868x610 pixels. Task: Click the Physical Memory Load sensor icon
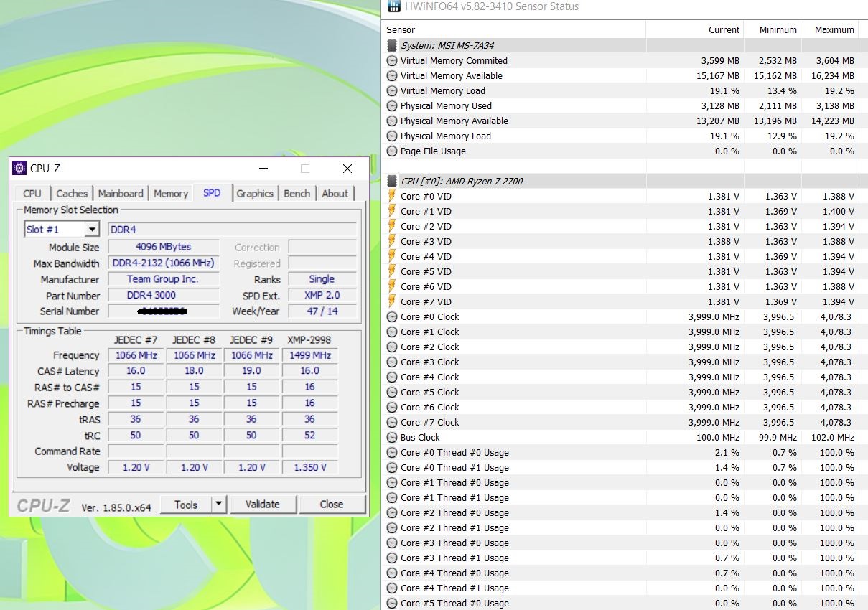click(392, 136)
